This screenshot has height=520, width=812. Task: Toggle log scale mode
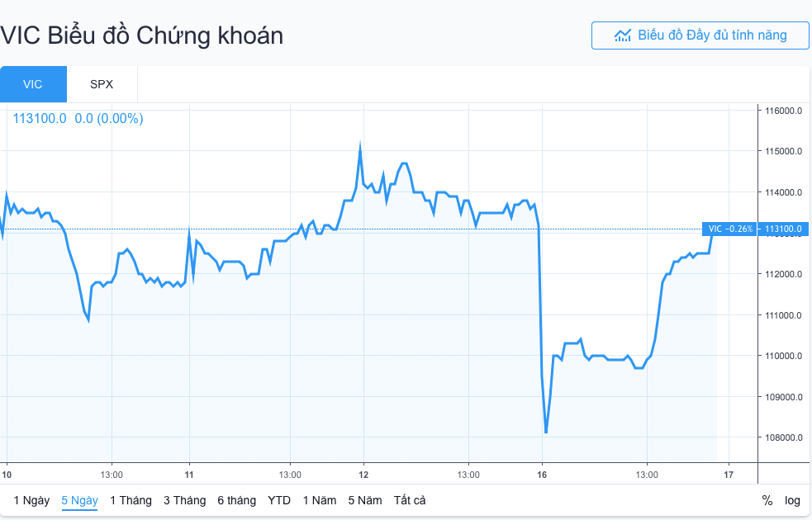pyautogui.click(x=793, y=500)
